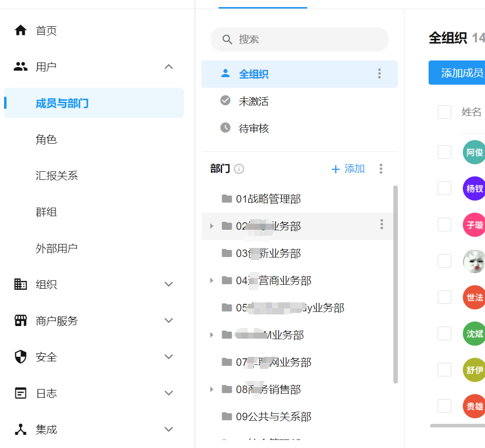Click the home icon beside 首页

pyautogui.click(x=21, y=31)
